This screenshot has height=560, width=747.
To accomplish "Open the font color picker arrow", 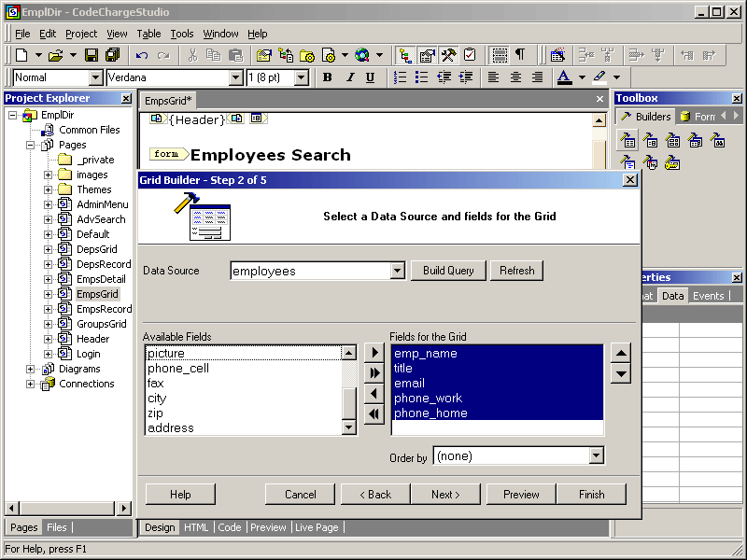I will tap(581, 77).
